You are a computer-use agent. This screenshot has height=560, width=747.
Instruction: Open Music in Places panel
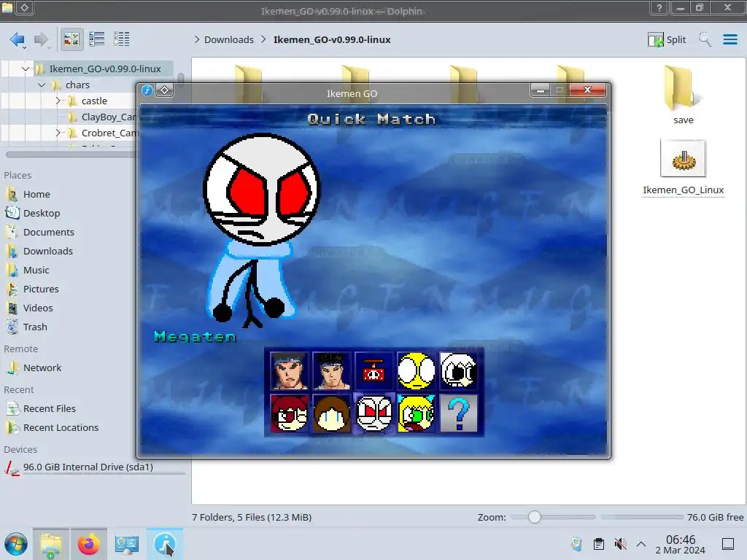point(36,270)
